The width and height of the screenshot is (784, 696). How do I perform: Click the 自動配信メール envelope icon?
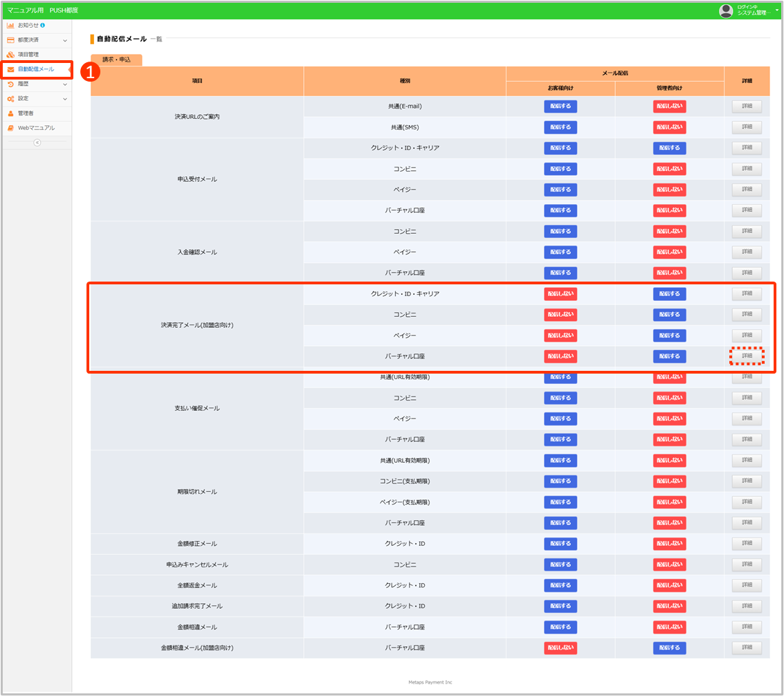tap(10, 69)
